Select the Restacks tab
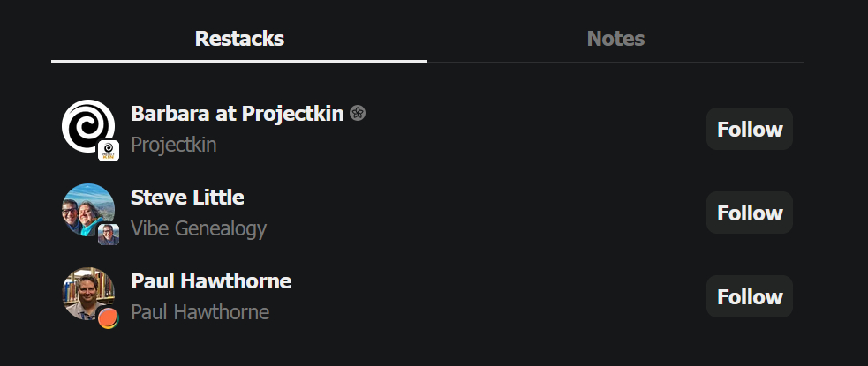868x366 pixels. pyautogui.click(x=239, y=39)
